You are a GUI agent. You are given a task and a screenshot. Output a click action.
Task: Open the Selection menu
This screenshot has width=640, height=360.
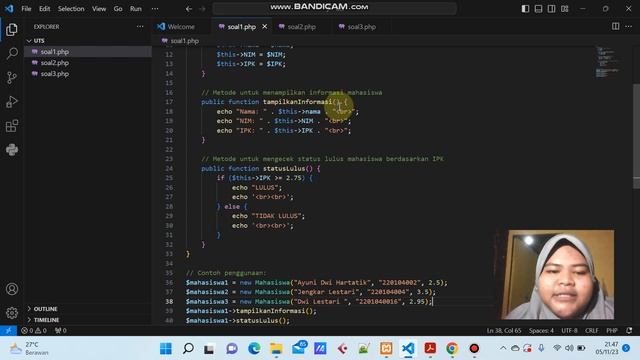(71, 9)
